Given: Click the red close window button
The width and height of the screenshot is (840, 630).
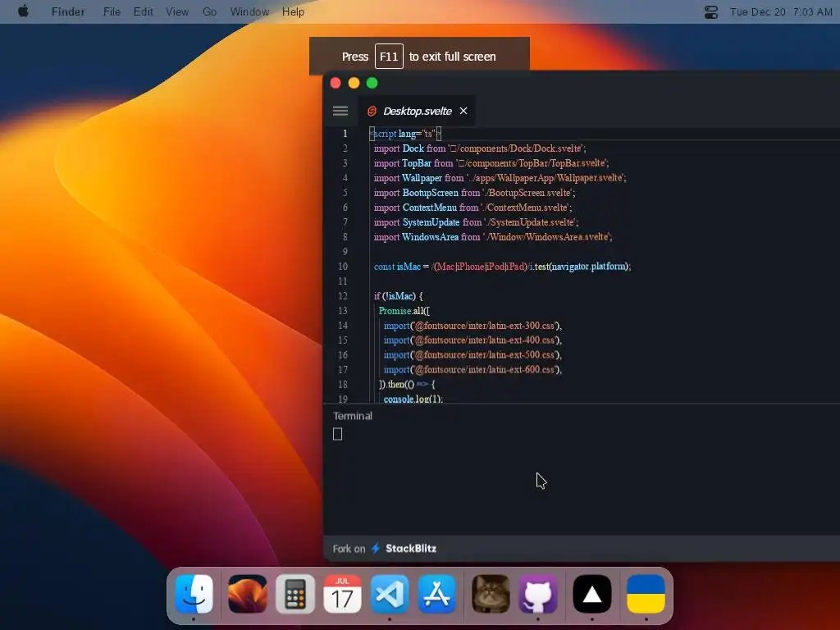Looking at the screenshot, I should 336,83.
